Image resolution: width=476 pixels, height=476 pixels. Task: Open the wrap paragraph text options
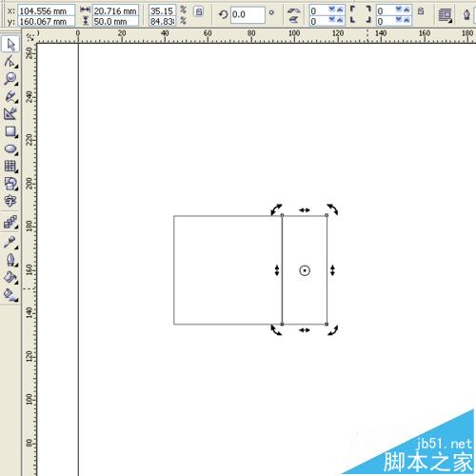pyautogui.click(x=445, y=15)
